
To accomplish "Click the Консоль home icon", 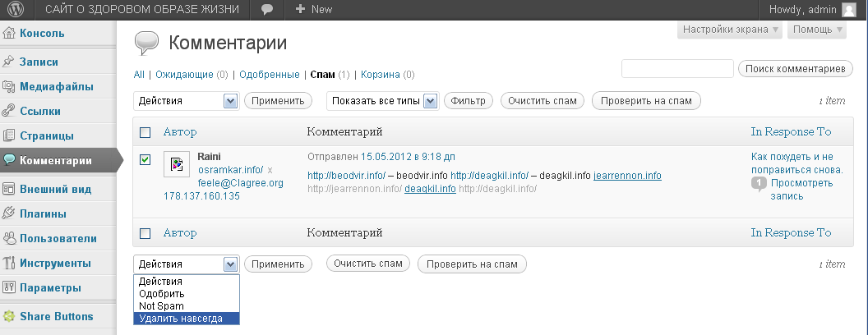I will point(9,33).
